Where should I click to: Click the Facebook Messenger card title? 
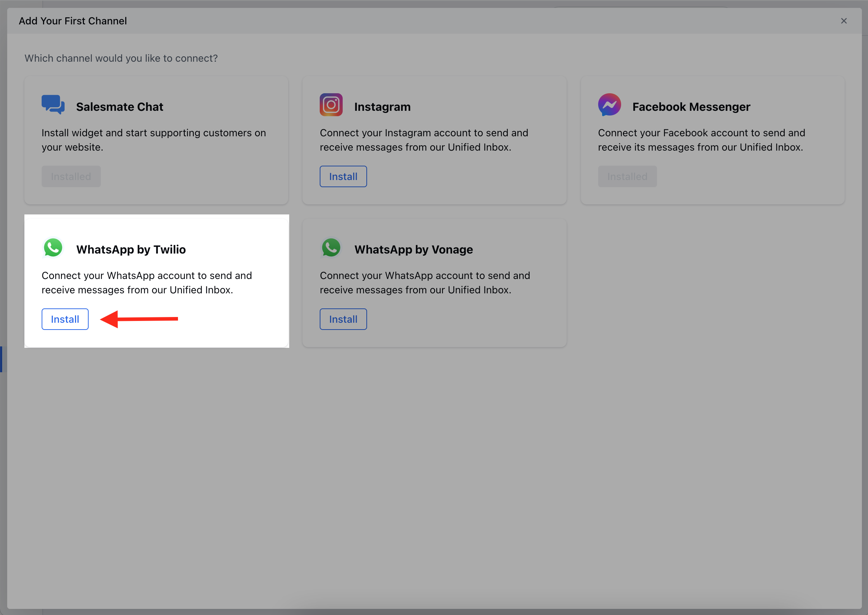point(691,107)
